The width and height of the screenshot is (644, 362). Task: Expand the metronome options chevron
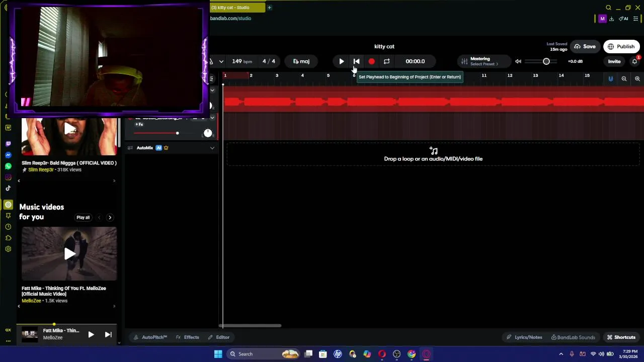(221, 61)
